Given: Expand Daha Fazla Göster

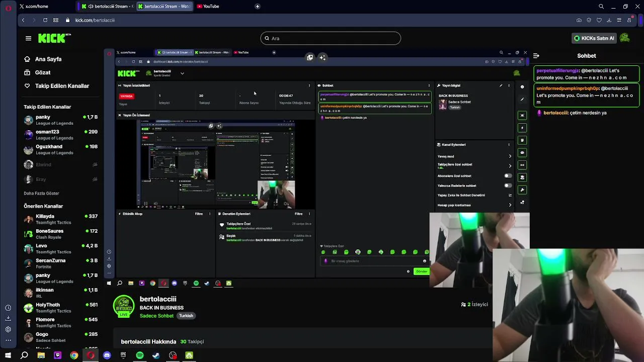Looking at the screenshot, I should point(41,193).
